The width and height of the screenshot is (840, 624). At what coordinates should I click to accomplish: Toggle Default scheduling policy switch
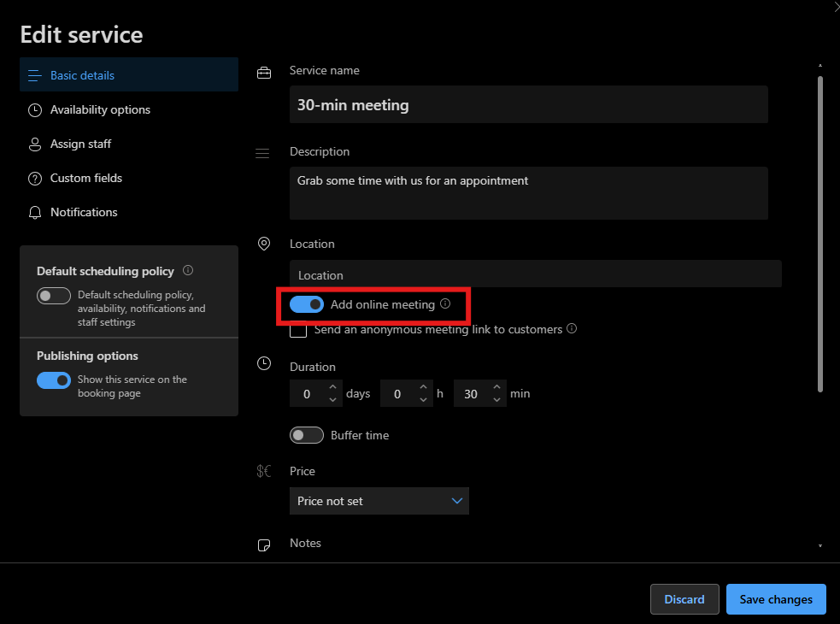coord(54,296)
